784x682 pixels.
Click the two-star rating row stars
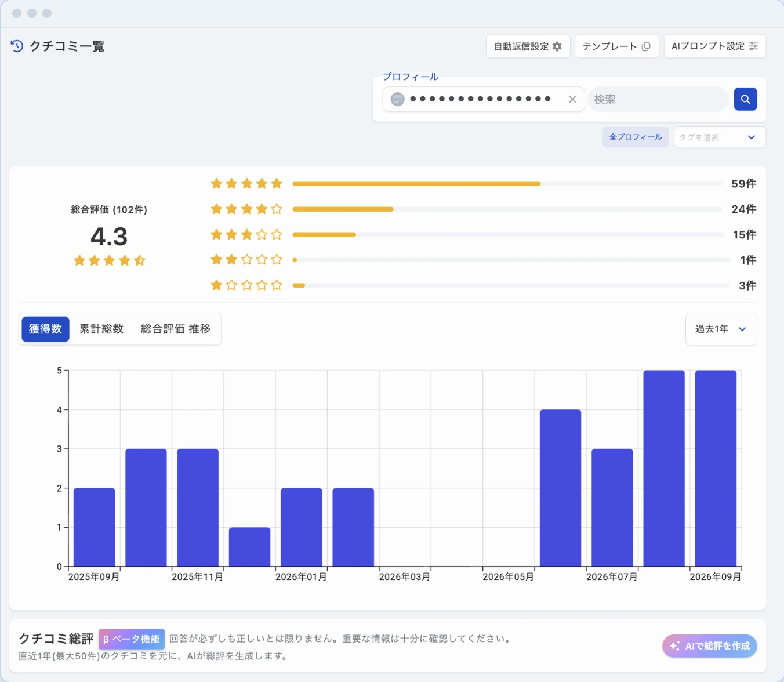(x=246, y=260)
